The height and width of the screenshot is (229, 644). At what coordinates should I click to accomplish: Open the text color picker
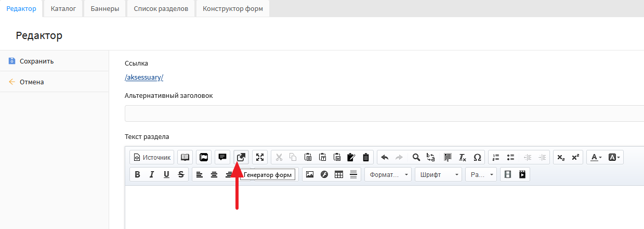pyautogui.click(x=596, y=157)
